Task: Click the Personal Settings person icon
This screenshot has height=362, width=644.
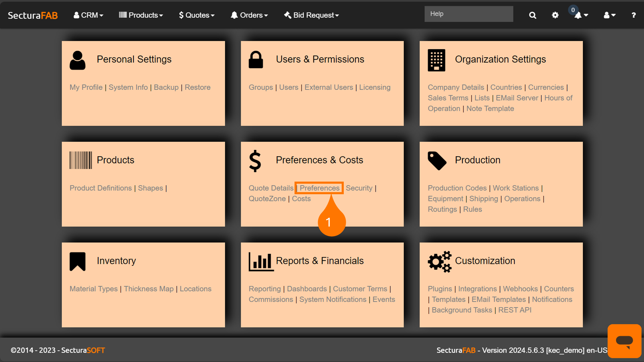Action: point(77,60)
